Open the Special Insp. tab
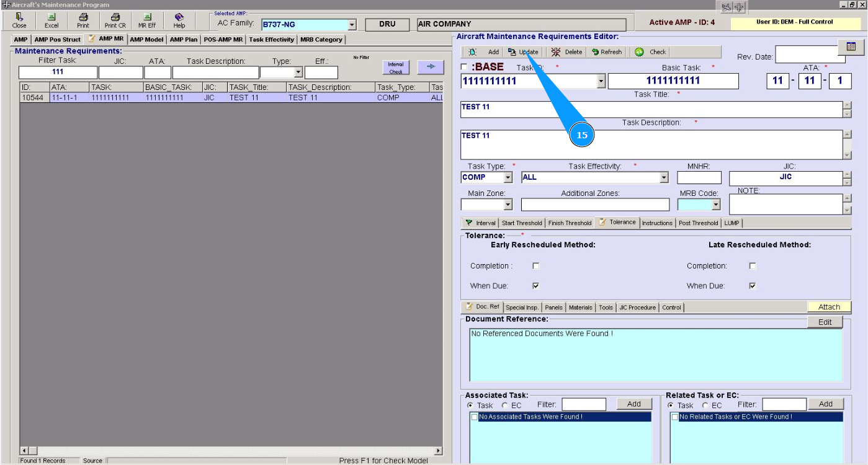This screenshot has height=465, width=868. point(522,308)
